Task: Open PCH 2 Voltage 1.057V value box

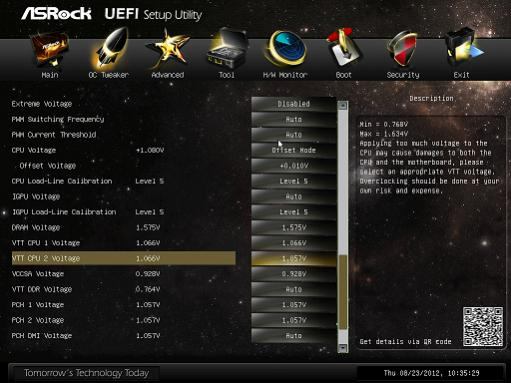Action: tap(294, 320)
